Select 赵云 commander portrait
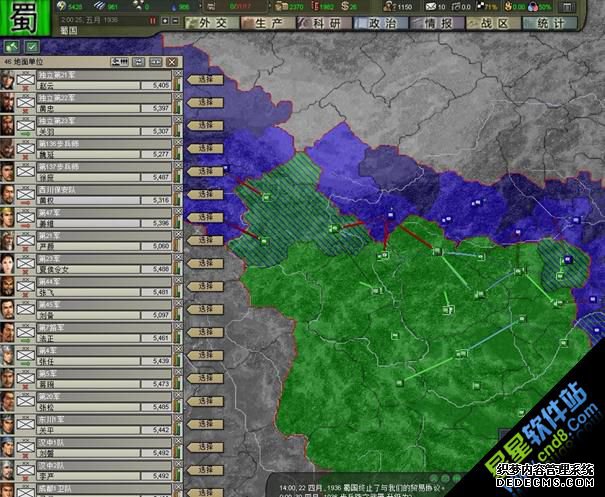The image size is (605, 497). click(x=7, y=80)
